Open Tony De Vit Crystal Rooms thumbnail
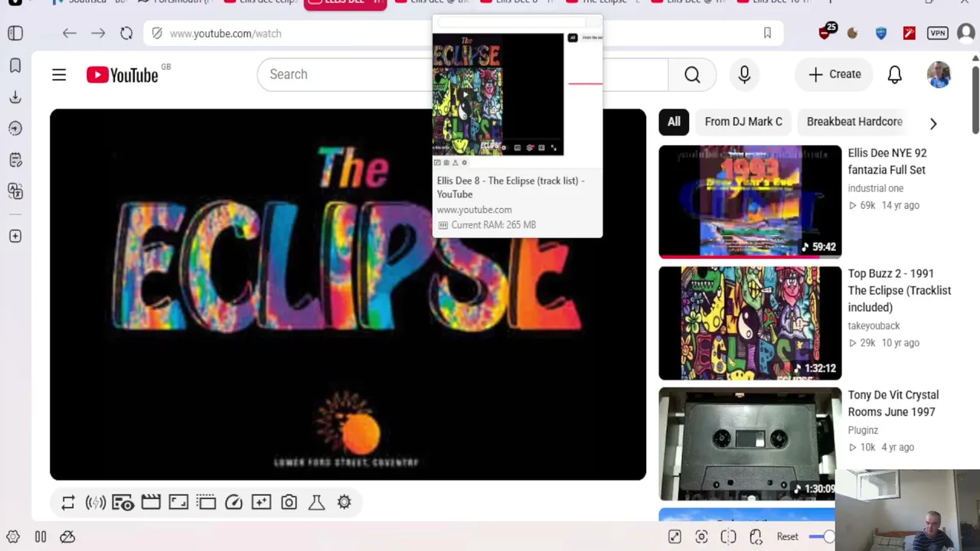Screen dimensions: 980x551 tap(750, 444)
